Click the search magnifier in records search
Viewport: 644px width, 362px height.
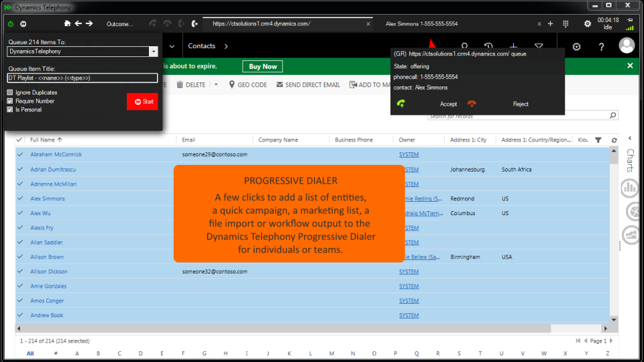(612, 115)
